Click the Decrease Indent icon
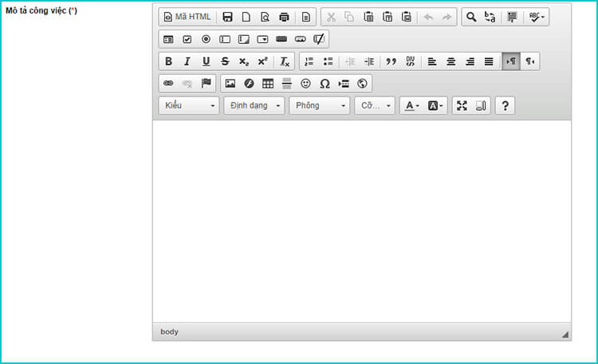 tap(350, 61)
